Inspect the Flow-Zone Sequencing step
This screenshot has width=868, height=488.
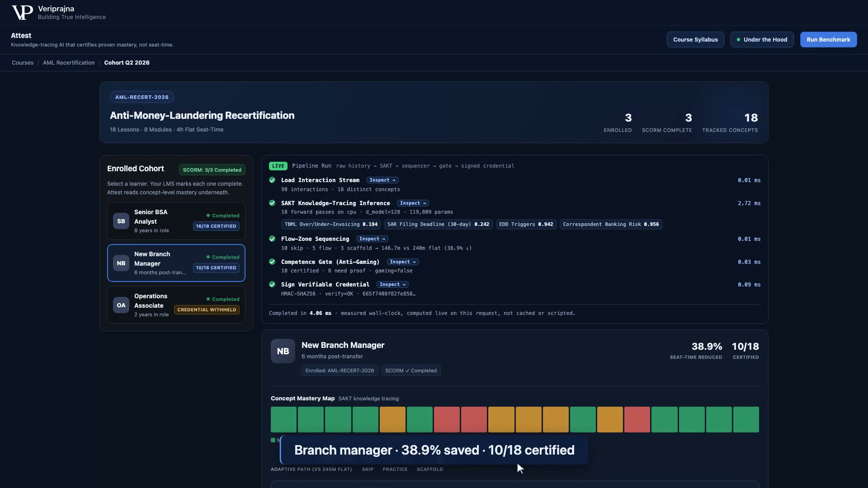point(372,239)
